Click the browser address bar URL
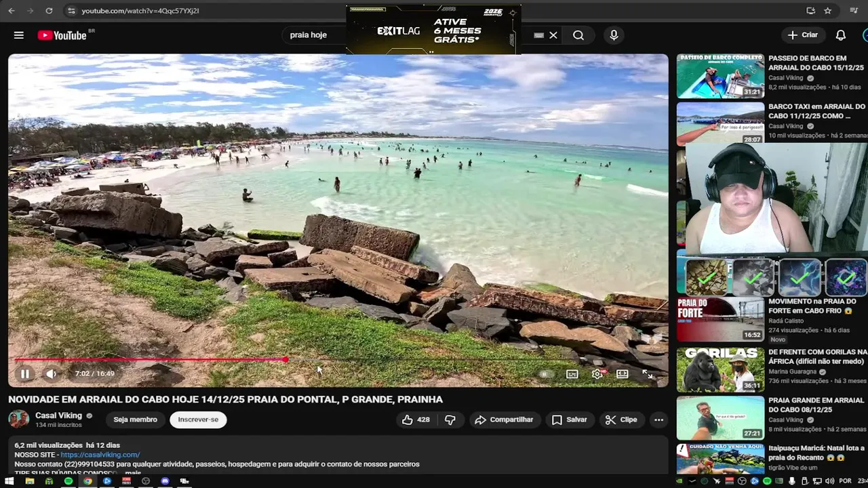868x488 pixels. click(x=140, y=11)
